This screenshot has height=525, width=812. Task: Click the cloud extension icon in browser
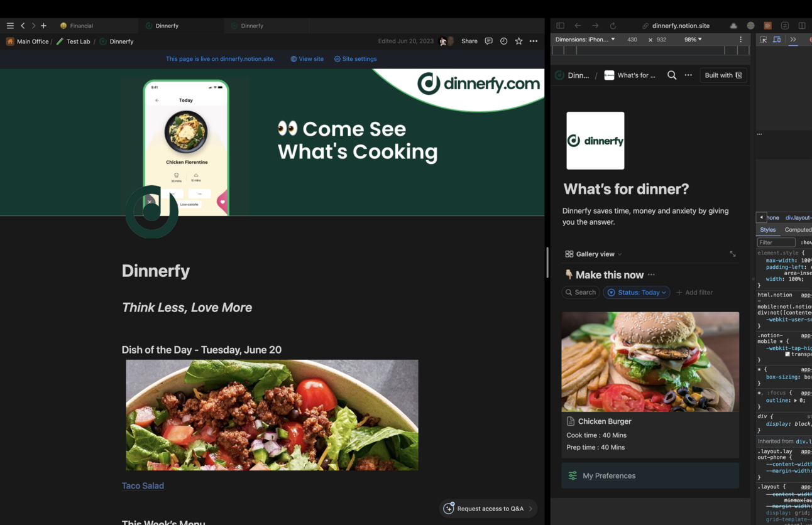point(733,26)
